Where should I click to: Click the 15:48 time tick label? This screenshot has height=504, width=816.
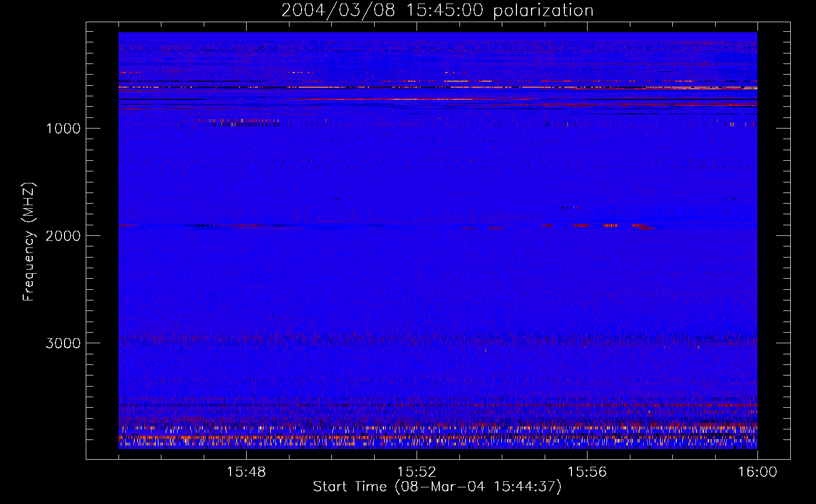coord(246,472)
